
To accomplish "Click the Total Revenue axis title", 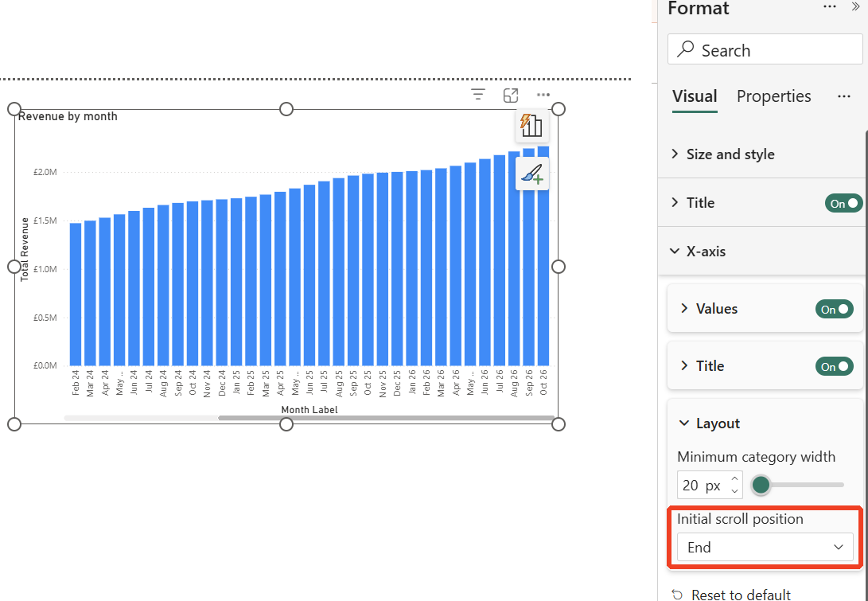I will tap(25, 249).
